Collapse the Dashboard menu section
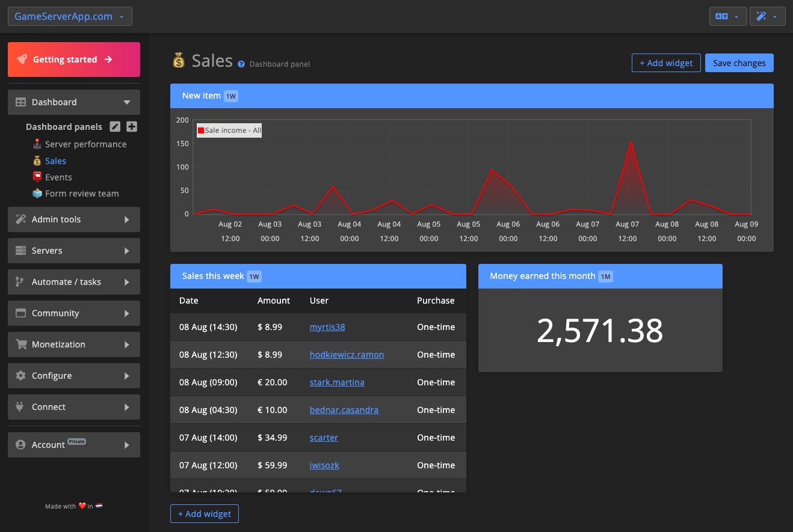 pos(74,102)
